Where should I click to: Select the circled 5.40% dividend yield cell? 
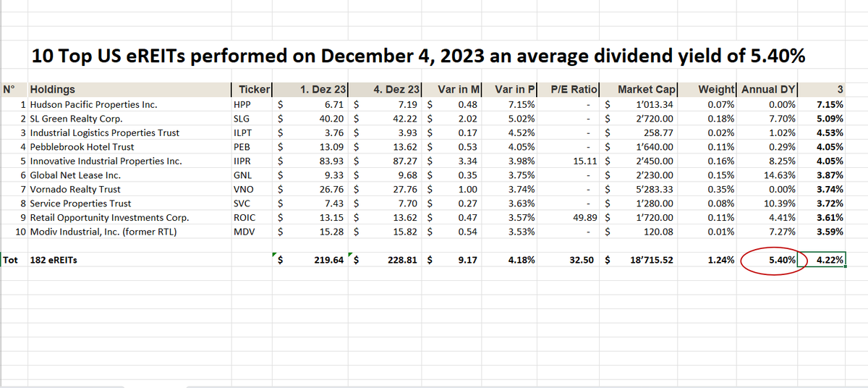click(782, 260)
